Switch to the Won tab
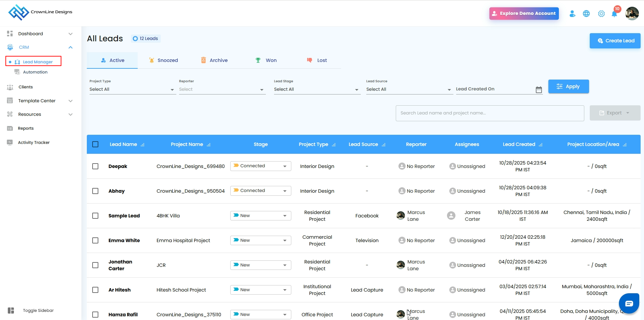The image size is (644, 320). click(x=266, y=60)
